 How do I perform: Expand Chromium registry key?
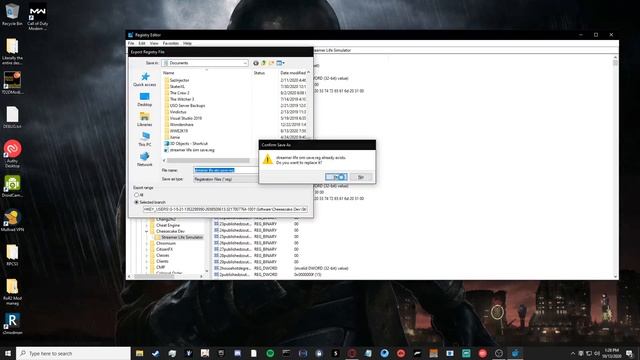pos(147,243)
